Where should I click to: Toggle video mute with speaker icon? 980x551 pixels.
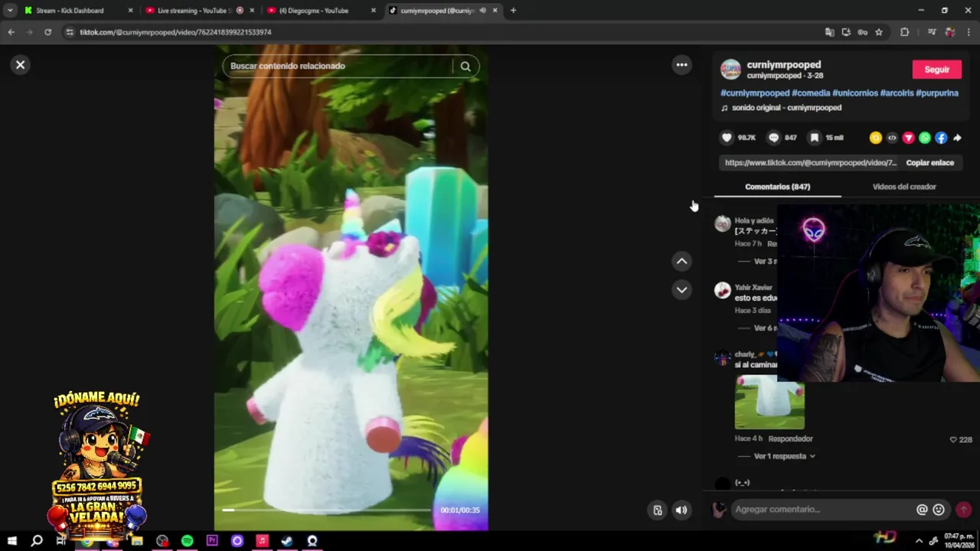click(x=681, y=510)
